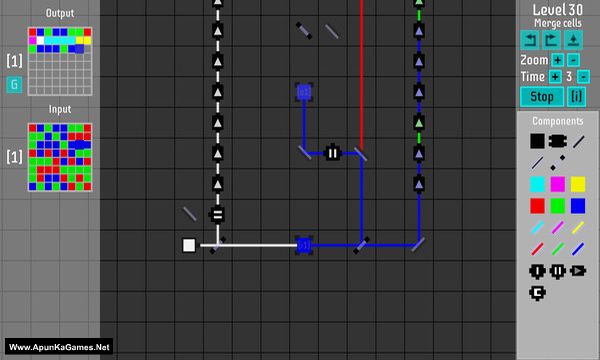Viewport: 600px width, 360px height.
Task: Click the II gate on the blue beam
Action: (x=333, y=153)
